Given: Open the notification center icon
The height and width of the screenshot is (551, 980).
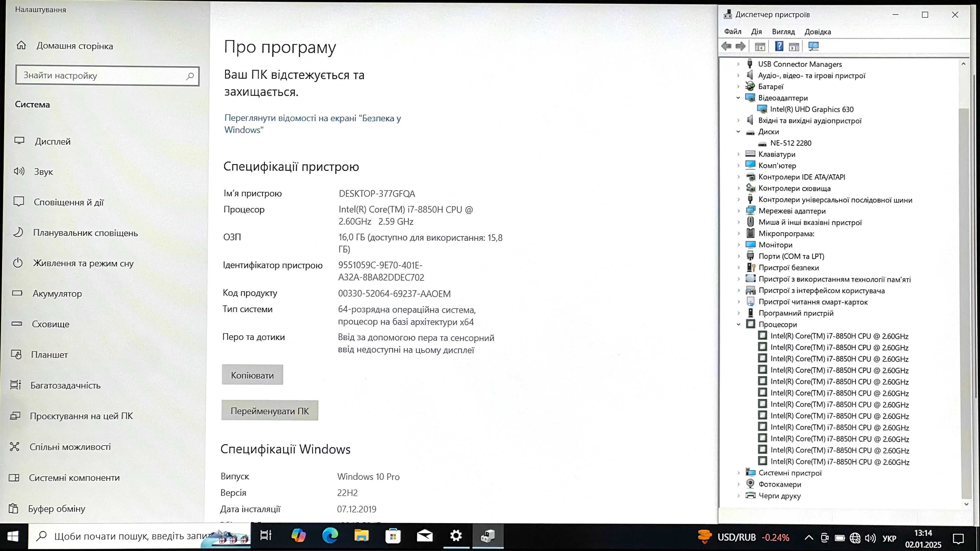Looking at the screenshot, I should click(x=958, y=538).
